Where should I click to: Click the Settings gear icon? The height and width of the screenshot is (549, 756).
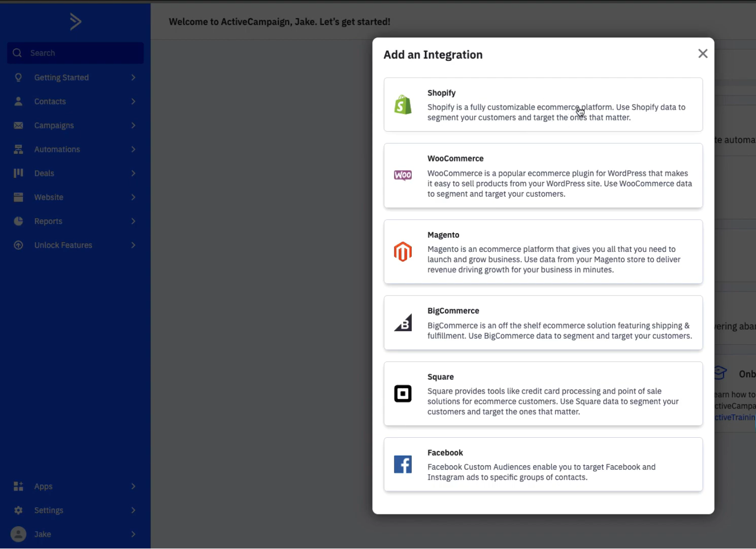tap(18, 510)
